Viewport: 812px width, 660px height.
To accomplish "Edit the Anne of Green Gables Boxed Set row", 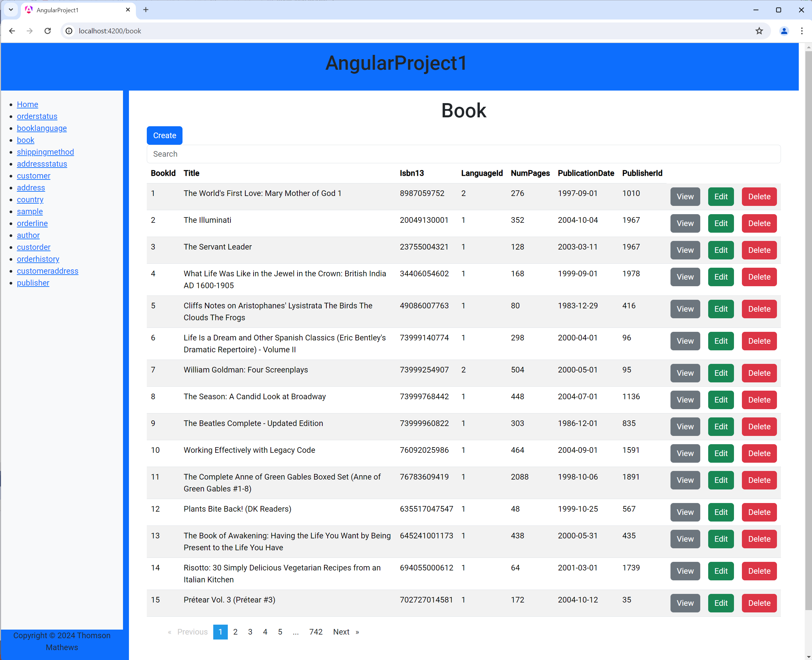I will pyautogui.click(x=721, y=480).
